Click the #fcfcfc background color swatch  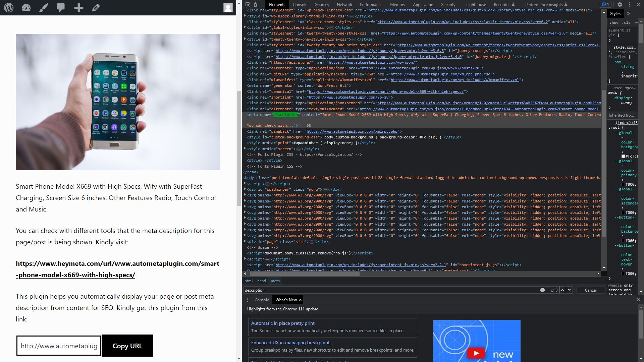click(623, 156)
